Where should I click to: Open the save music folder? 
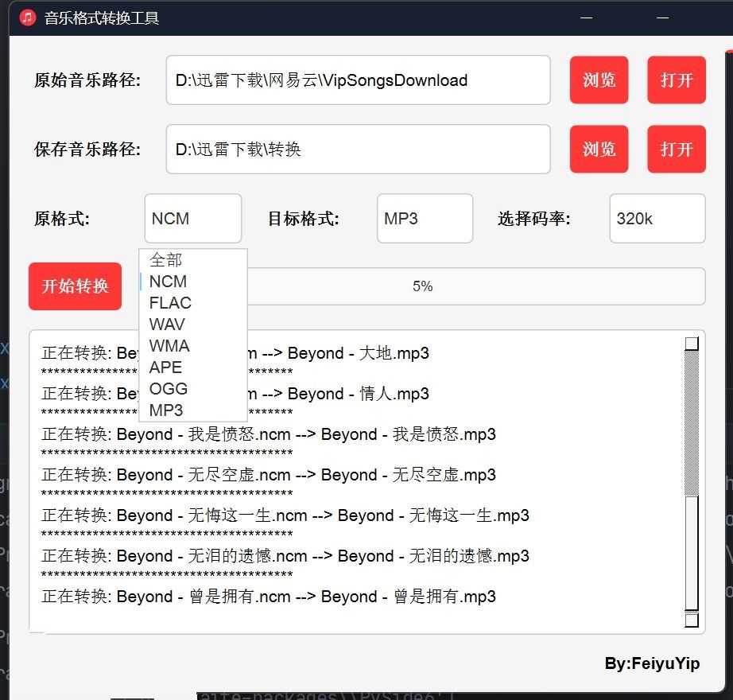676,150
